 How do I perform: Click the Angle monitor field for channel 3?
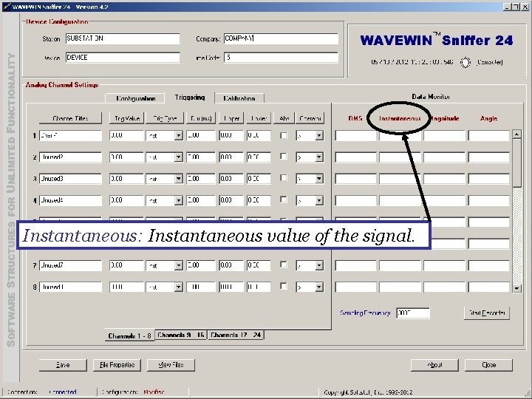click(x=489, y=179)
